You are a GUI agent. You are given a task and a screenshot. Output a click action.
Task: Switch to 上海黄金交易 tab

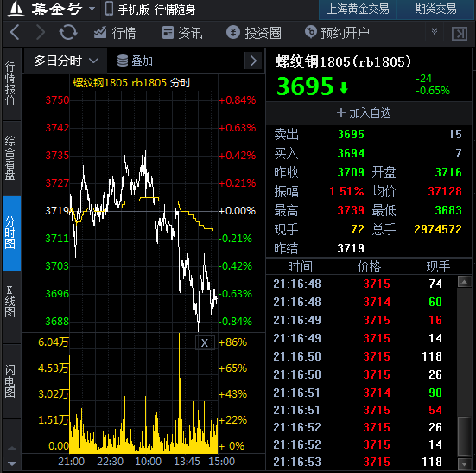[x=358, y=10]
